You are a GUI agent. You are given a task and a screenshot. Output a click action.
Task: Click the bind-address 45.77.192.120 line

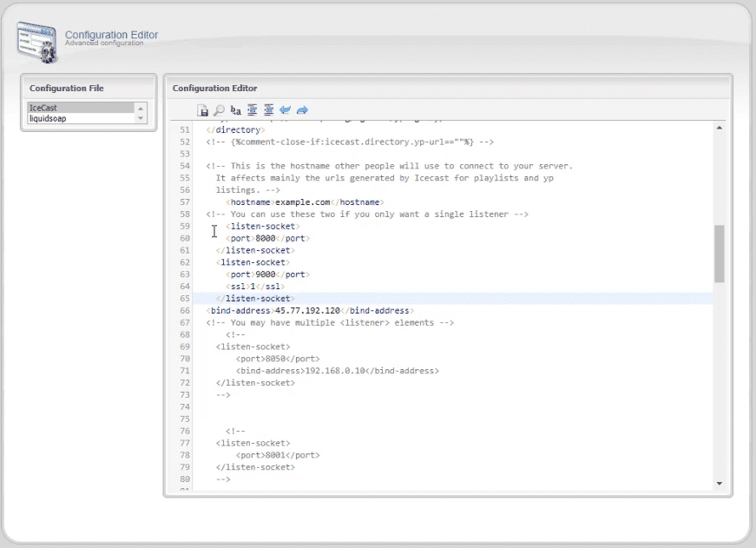click(310, 311)
